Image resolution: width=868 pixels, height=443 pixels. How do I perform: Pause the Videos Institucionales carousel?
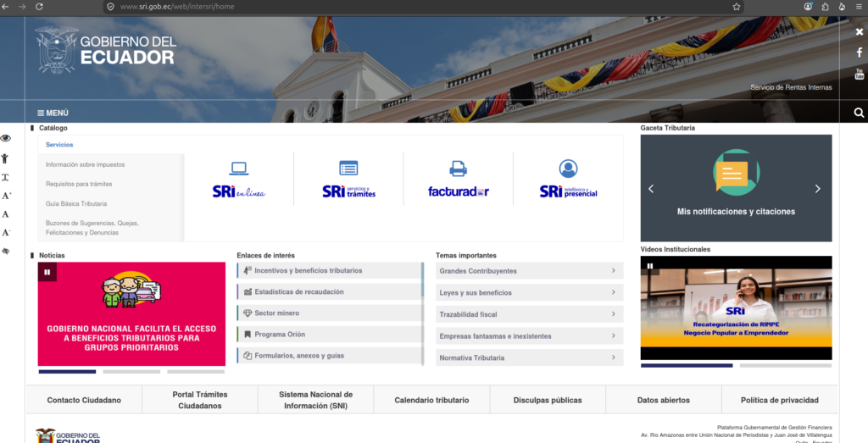[650, 266]
